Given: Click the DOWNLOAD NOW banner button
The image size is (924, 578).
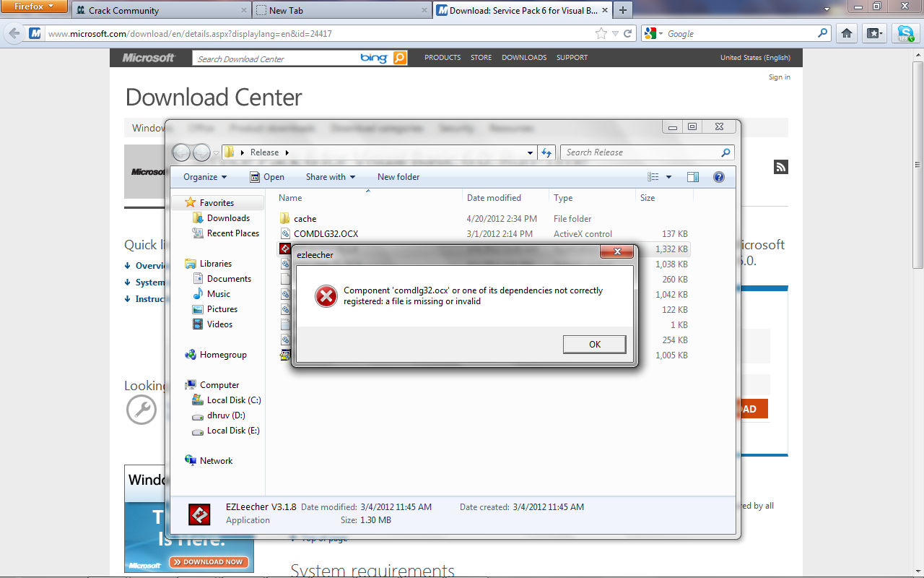Looking at the screenshot, I should (x=209, y=561).
